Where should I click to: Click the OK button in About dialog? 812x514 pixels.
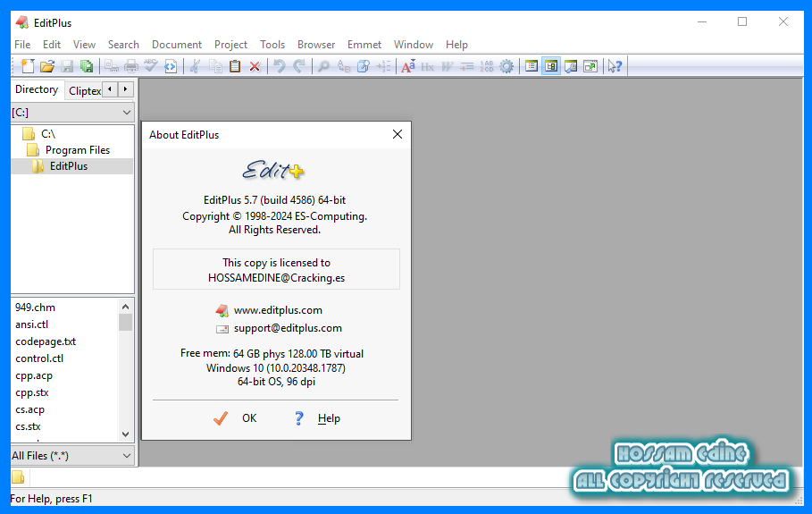(x=235, y=418)
